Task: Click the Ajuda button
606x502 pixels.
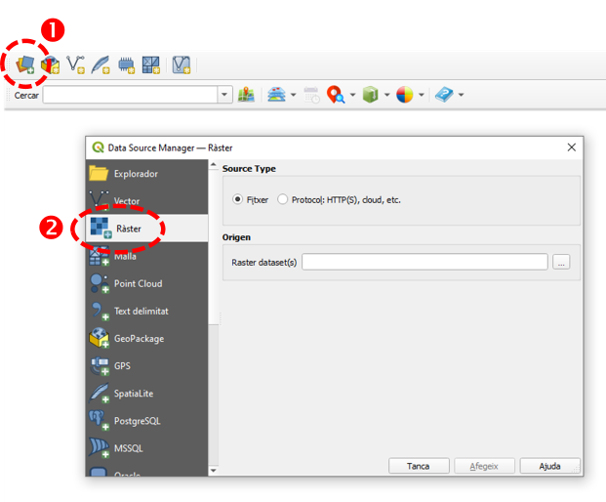Action: [x=550, y=466]
